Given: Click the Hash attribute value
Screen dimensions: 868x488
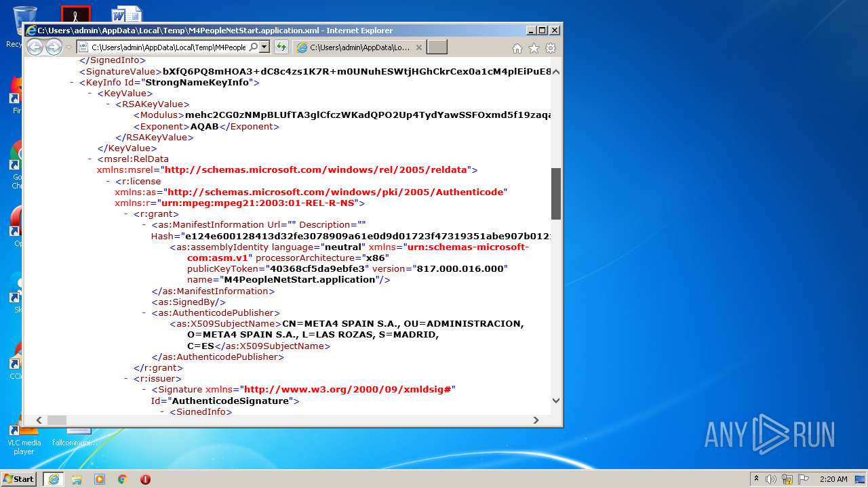Looking at the screenshot, I should pyautogui.click(x=368, y=236).
